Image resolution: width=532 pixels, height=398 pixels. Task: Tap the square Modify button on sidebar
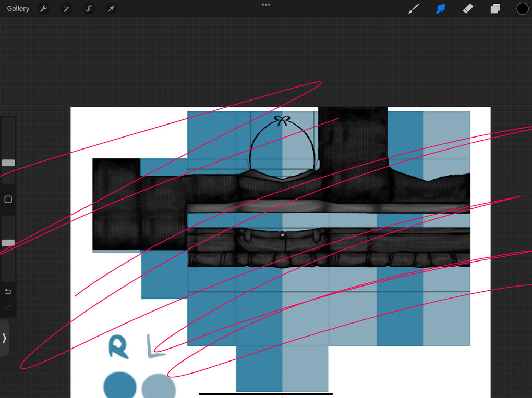coord(8,200)
